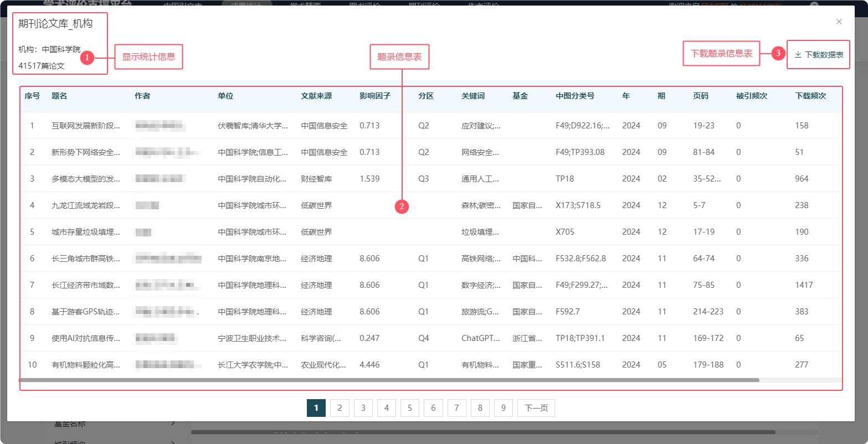Click page range 214-223 cell
Image resolution: width=868 pixels, height=444 pixels.
tap(708, 312)
